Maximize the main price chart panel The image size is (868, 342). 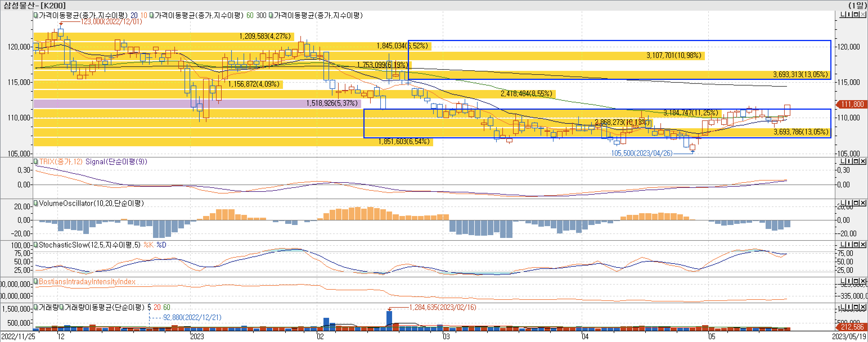(856, 15)
